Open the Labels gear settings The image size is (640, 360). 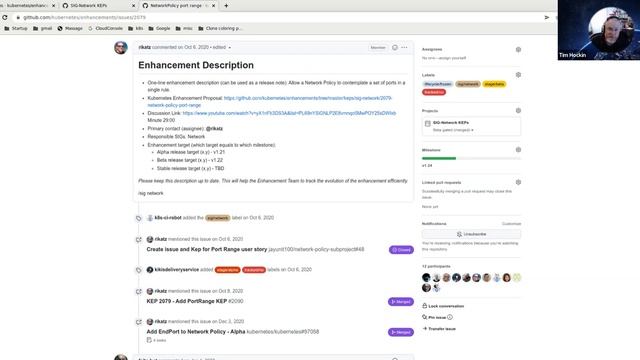point(518,75)
